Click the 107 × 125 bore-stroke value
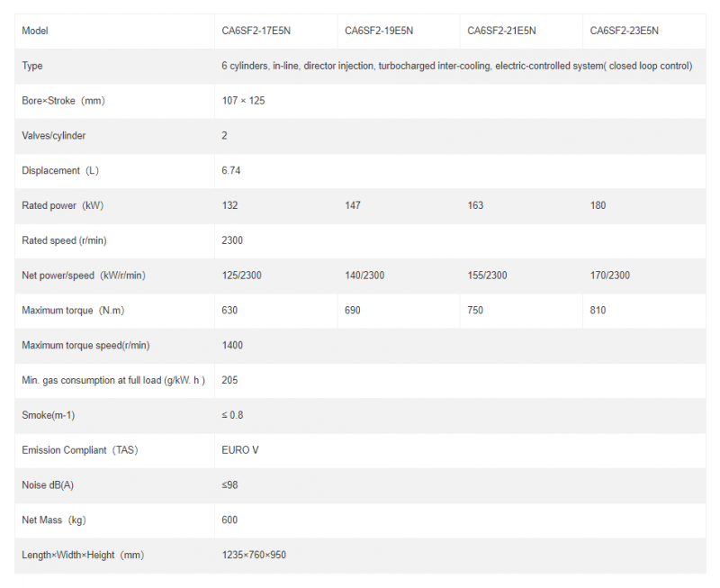The height and width of the screenshot is (588, 720). point(243,101)
